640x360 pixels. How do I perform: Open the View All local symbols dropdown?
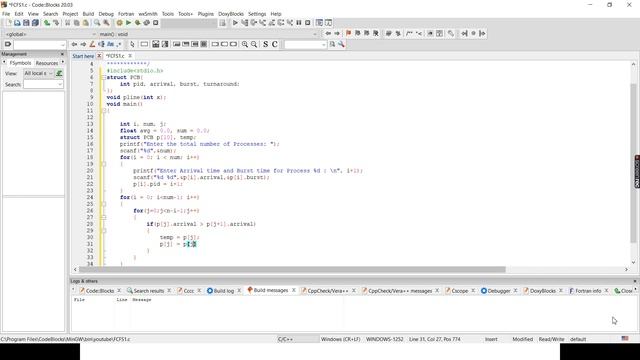point(38,73)
